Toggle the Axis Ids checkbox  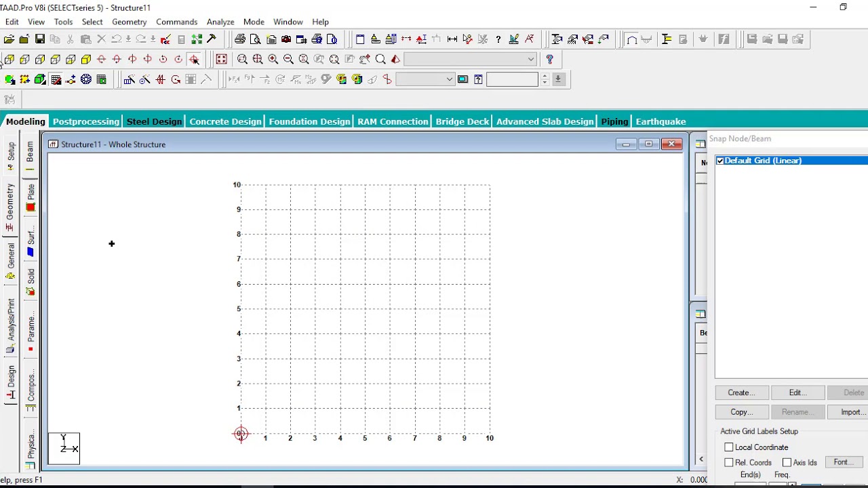(787, 462)
